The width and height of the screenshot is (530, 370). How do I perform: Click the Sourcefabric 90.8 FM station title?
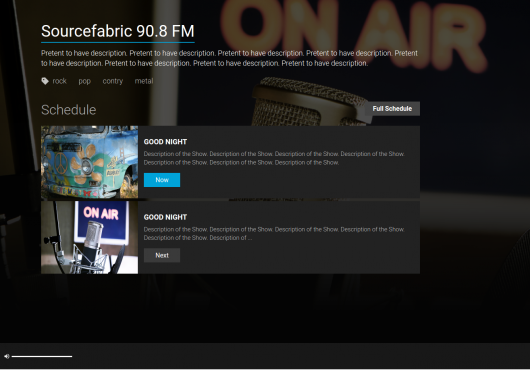[x=118, y=31]
